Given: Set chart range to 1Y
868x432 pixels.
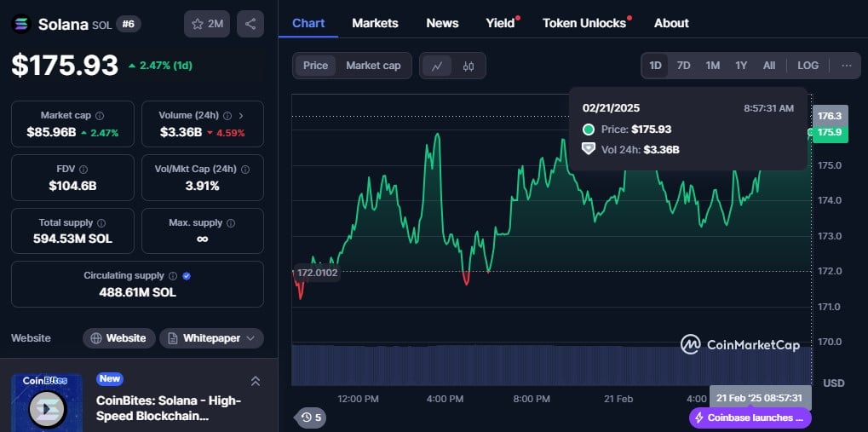Looking at the screenshot, I should pyautogui.click(x=741, y=66).
